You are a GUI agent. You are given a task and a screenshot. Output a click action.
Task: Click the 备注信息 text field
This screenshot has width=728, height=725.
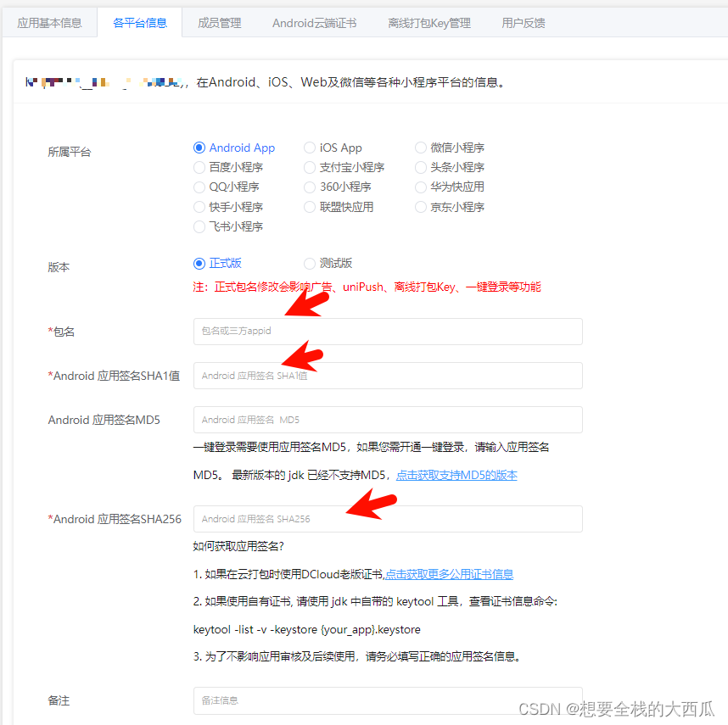(x=387, y=700)
